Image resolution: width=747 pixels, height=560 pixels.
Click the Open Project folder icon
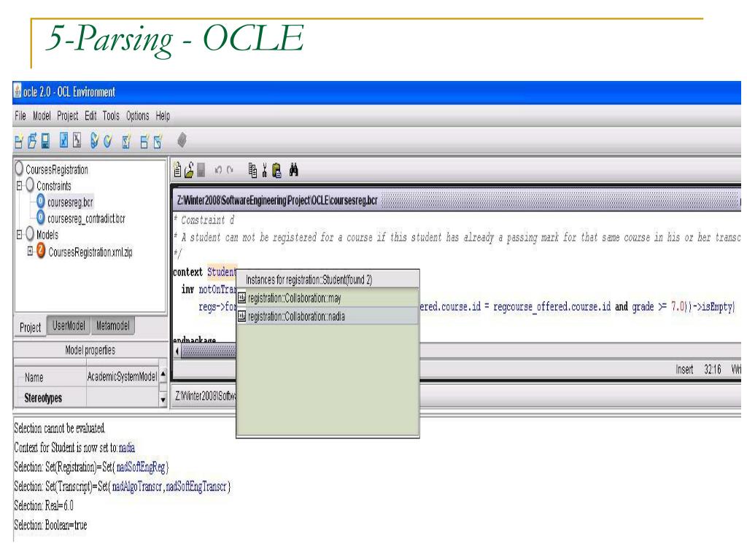(x=32, y=141)
